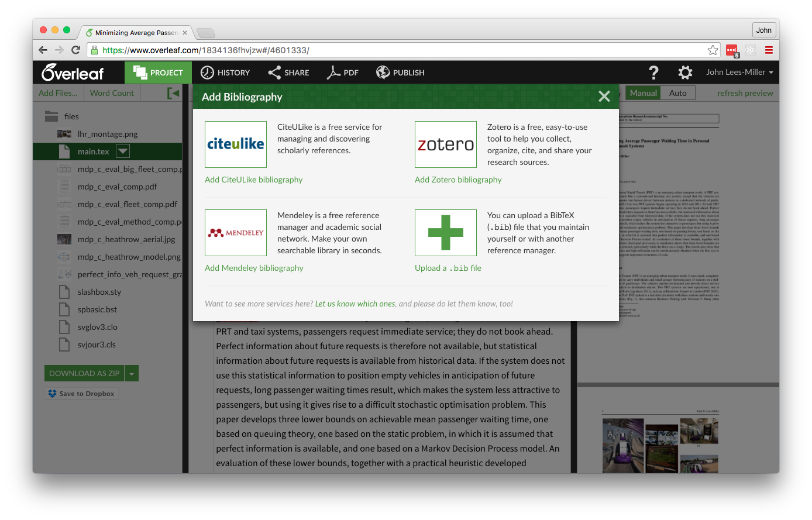Open a new browser tab
812x520 pixels.
206,33
